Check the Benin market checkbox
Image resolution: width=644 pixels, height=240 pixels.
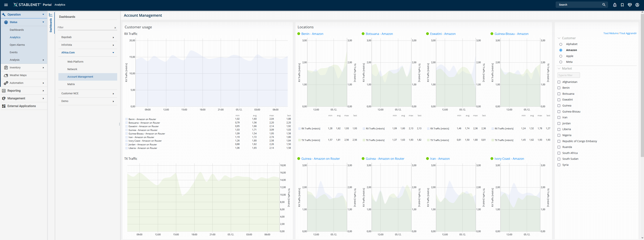tap(559, 88)
